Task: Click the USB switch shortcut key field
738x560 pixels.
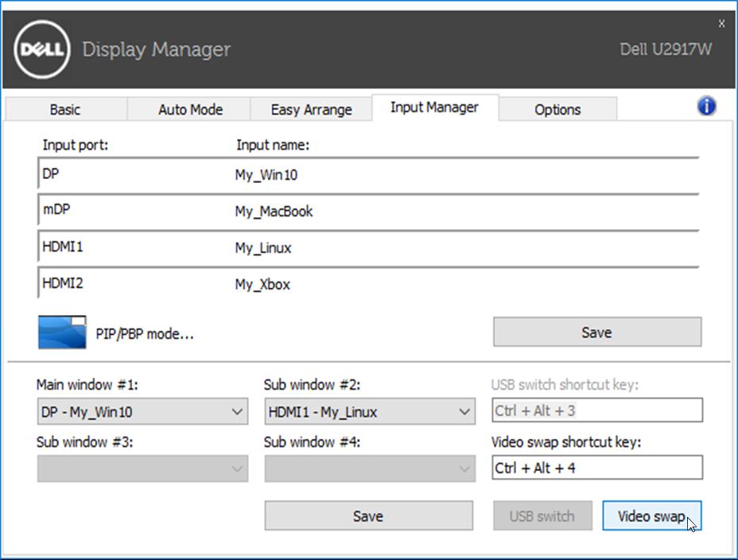Action: 597,410
